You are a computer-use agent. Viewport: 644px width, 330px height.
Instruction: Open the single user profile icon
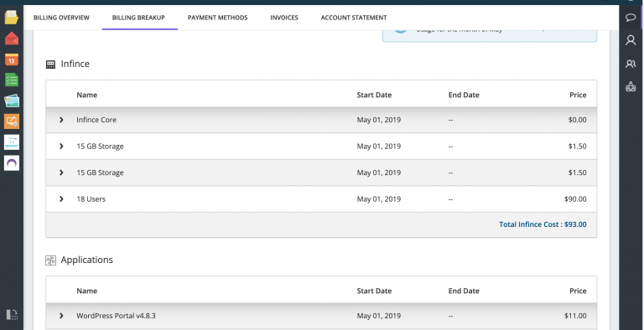(x=631, y=40)
